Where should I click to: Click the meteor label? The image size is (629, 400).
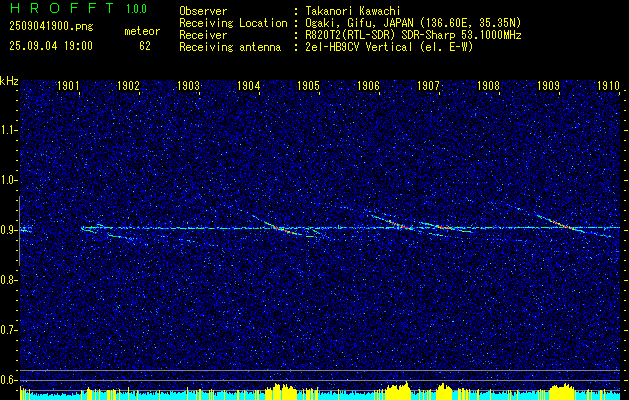point(142,31)
